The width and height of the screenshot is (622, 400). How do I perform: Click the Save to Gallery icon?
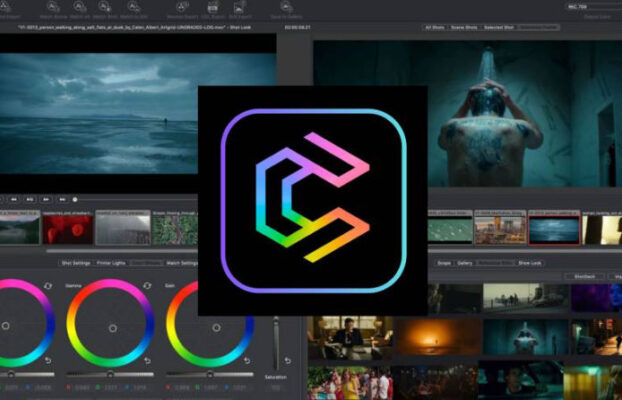pyautogui.click(x=286, y=6)
